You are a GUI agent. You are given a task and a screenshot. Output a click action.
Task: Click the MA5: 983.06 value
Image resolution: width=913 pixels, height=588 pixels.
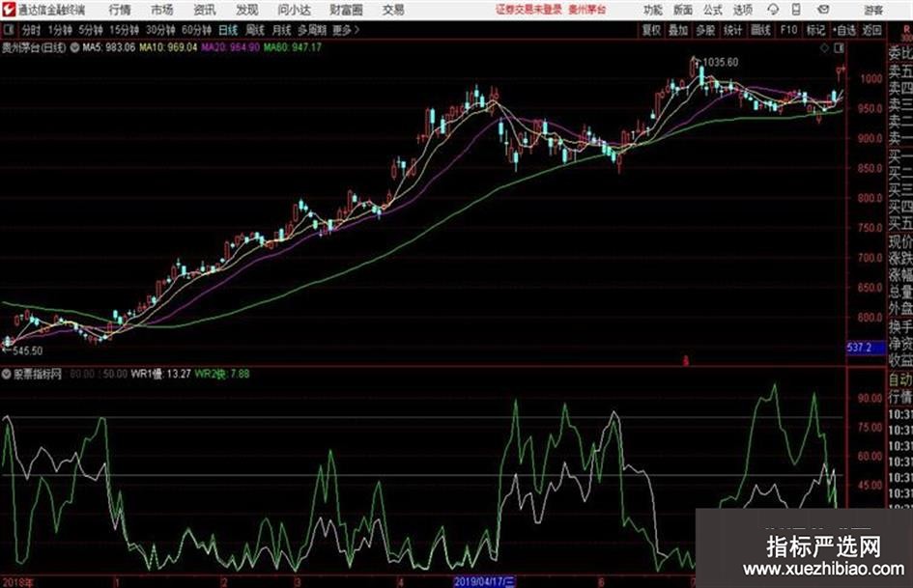[109, 47]
